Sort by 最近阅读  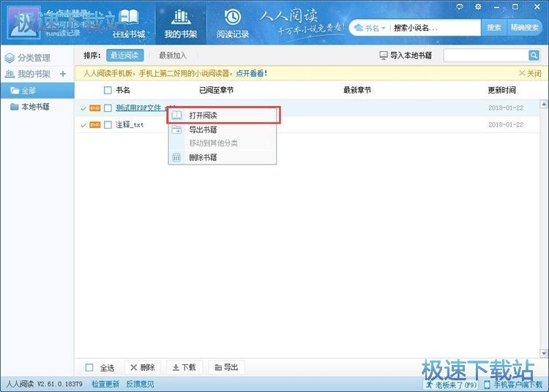(x=124, y=56)
